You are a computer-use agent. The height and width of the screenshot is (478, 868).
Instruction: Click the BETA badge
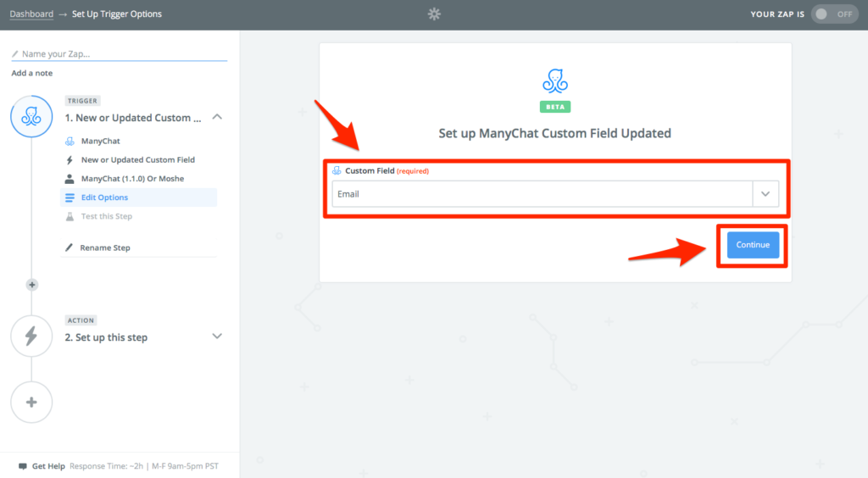[555, 107]
